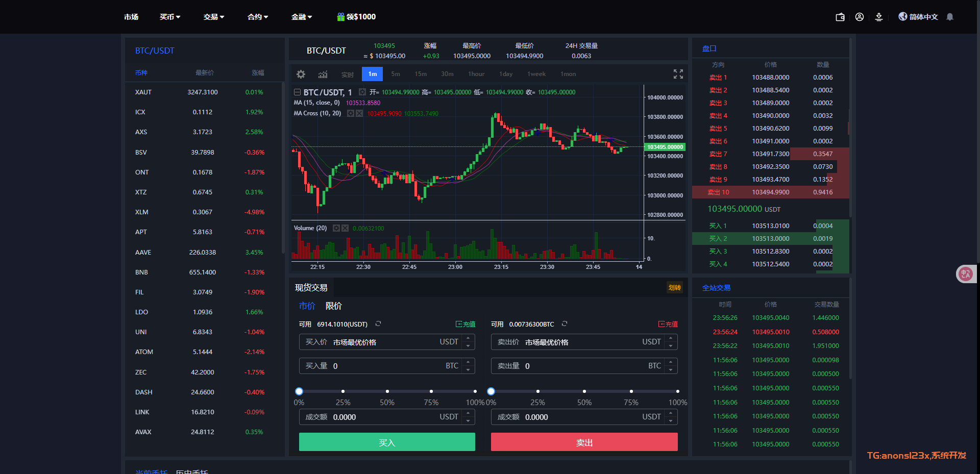Expand chart to fullscreen
Screen dimensions: 980x474
tap(678, 74)
